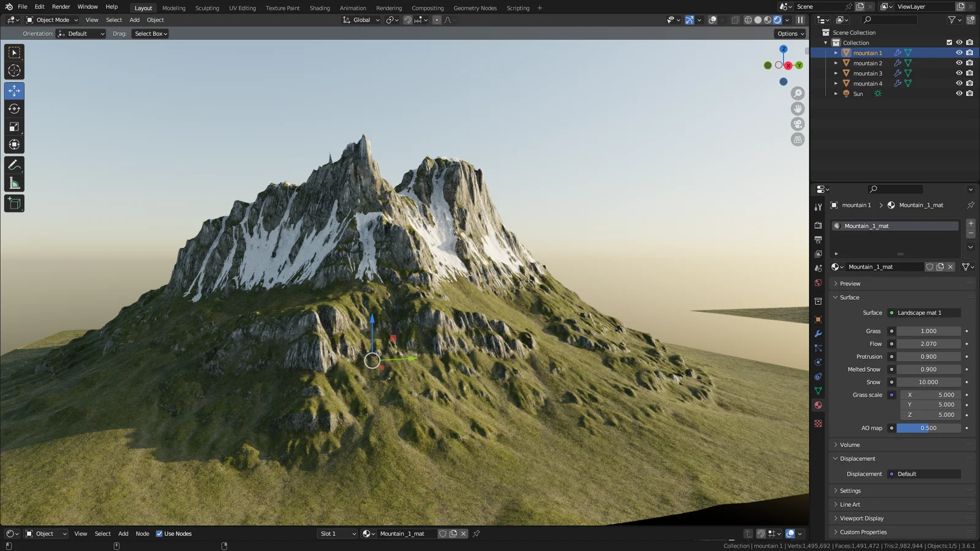The height and width of the screenshot is (551, 980).
Task: Open the Render menu
Action: 61,7
